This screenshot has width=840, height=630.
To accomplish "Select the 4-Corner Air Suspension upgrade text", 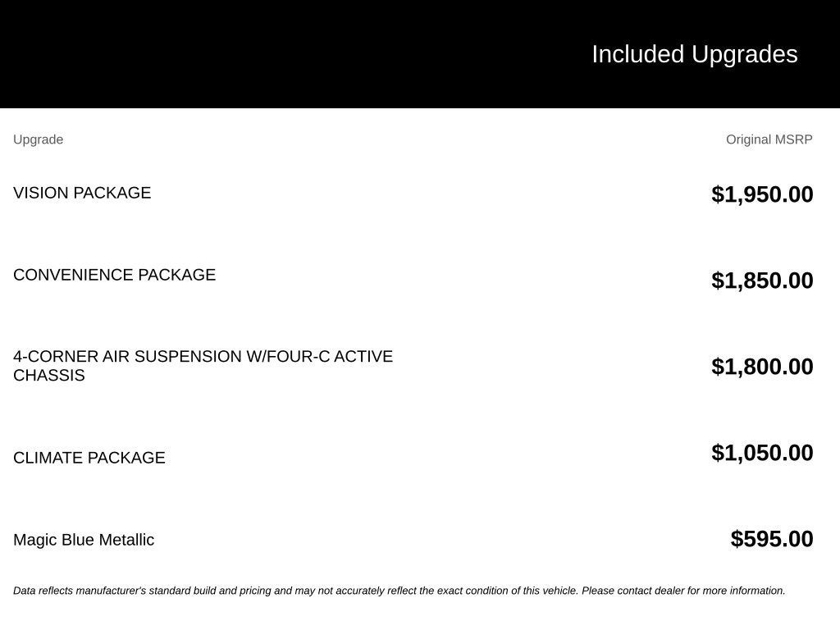I will click(203, 366).
